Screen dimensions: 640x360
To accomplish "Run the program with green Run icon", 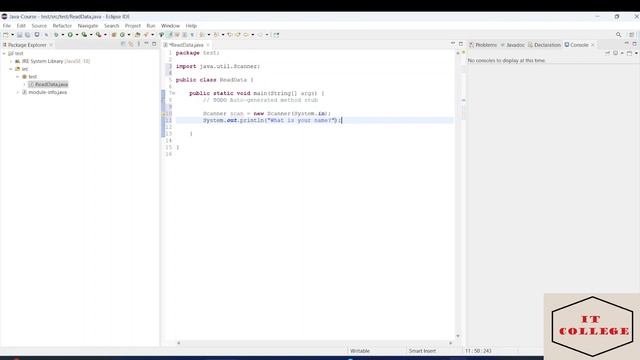I will 70,35.
